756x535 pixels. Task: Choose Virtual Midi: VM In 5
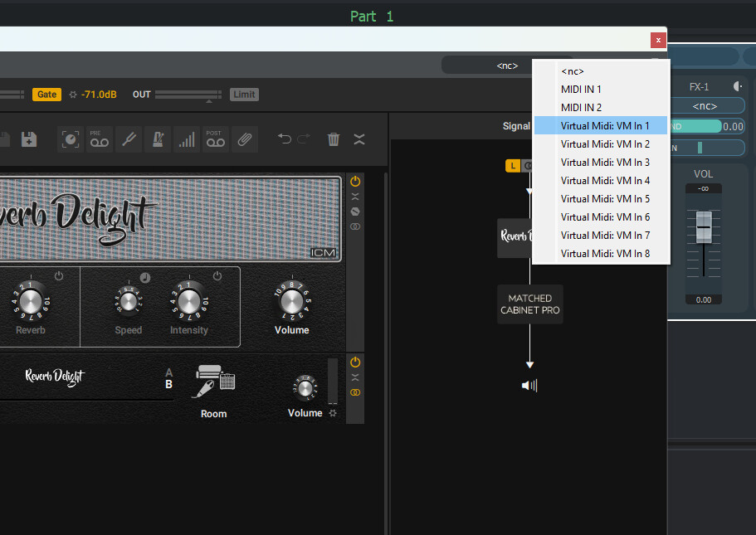click(x=601, y=199)
